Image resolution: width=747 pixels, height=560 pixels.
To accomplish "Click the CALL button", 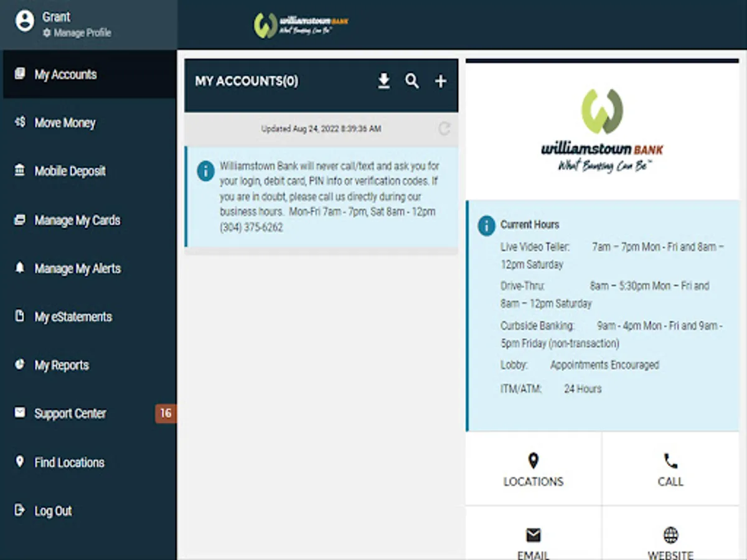I will (670, 469).
